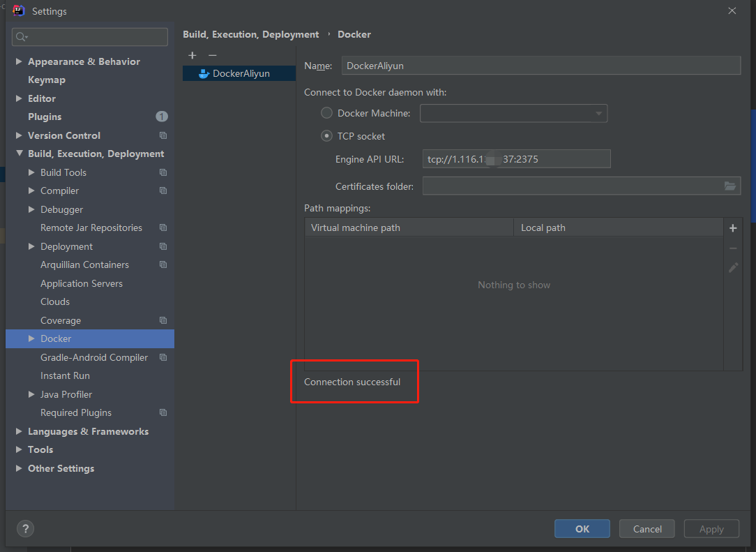Image resolution: width=756 pixels, height=552 pixels.
Task: Expand Other Settings section arrow
Action: click(x=19, y=468)
